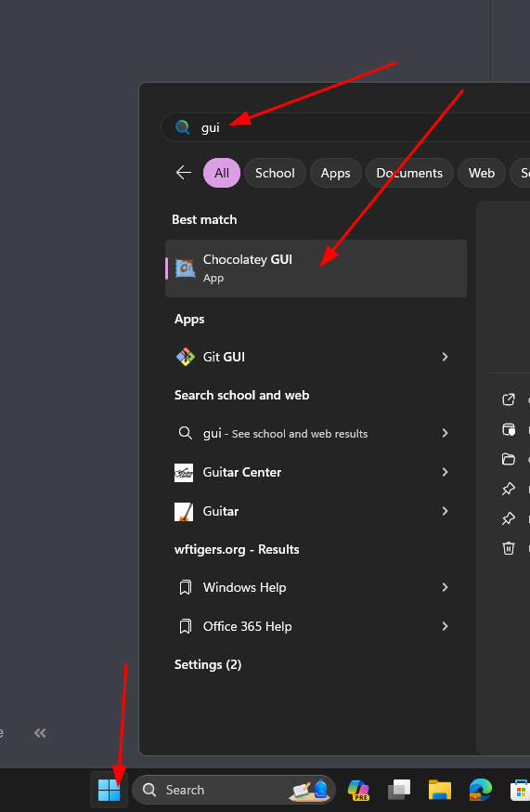Image resolution: width=530 pixels, height=812 pixels.
Task: Select the All filter tab
Action: coord(222,173)
